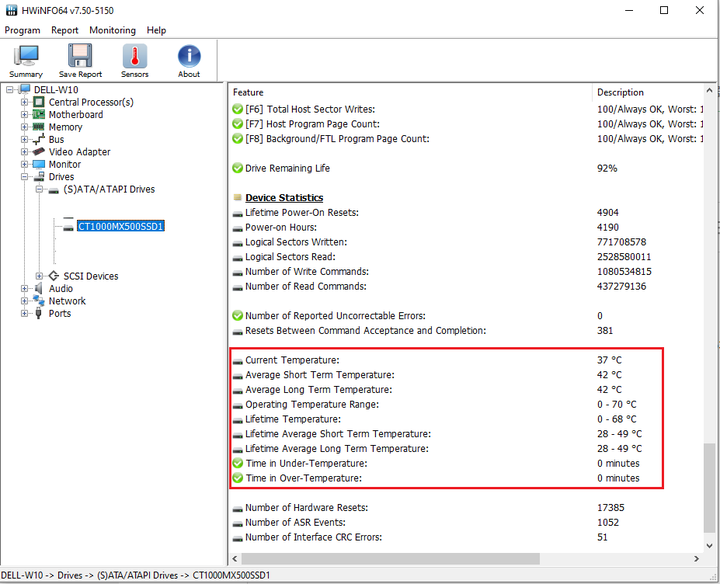Screen dimensions: 720x584
Task: Click the Feature column header
Action: pyautogui.click(x=411, y=92)
